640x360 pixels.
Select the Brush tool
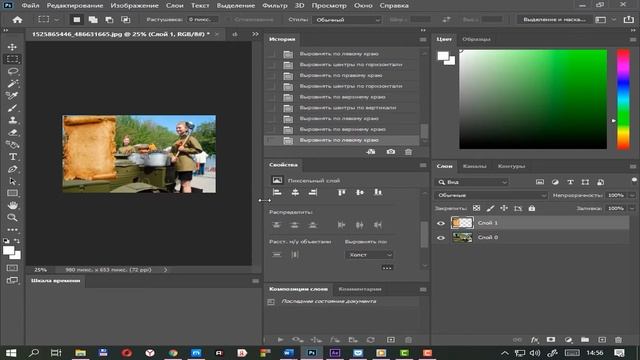(x=12, y=108)
